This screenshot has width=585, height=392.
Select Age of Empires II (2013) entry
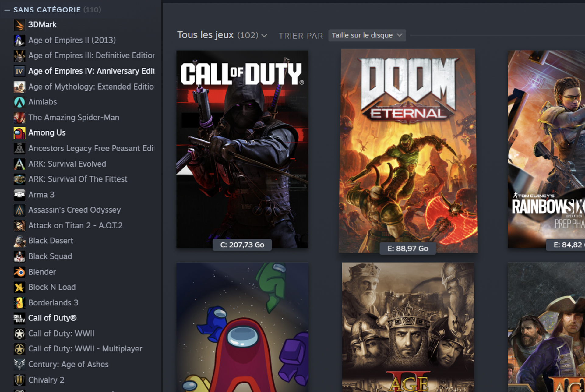(72, 40)
